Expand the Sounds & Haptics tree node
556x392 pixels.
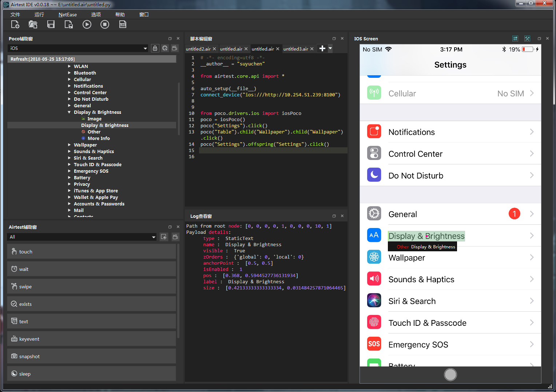pos(69,152)
